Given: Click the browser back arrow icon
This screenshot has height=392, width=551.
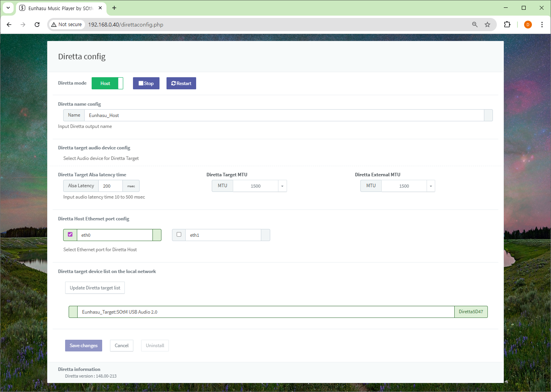Looking at the screenshot, I should [x=9, y=25].
